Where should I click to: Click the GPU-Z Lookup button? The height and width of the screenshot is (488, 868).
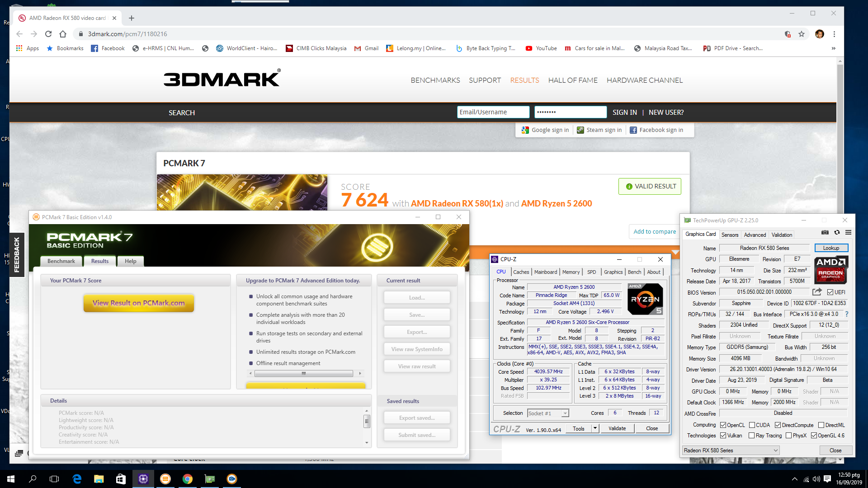pos(831,248)
